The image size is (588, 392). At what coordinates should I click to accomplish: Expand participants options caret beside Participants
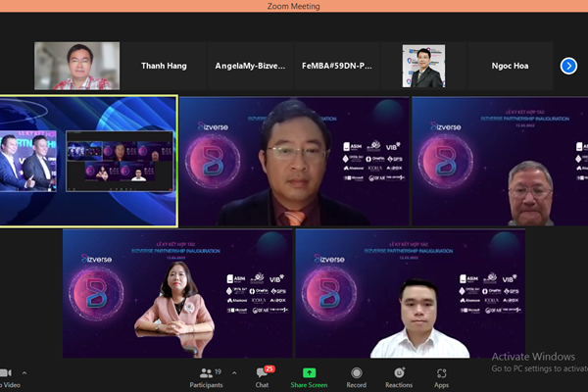tap(234, 372)
